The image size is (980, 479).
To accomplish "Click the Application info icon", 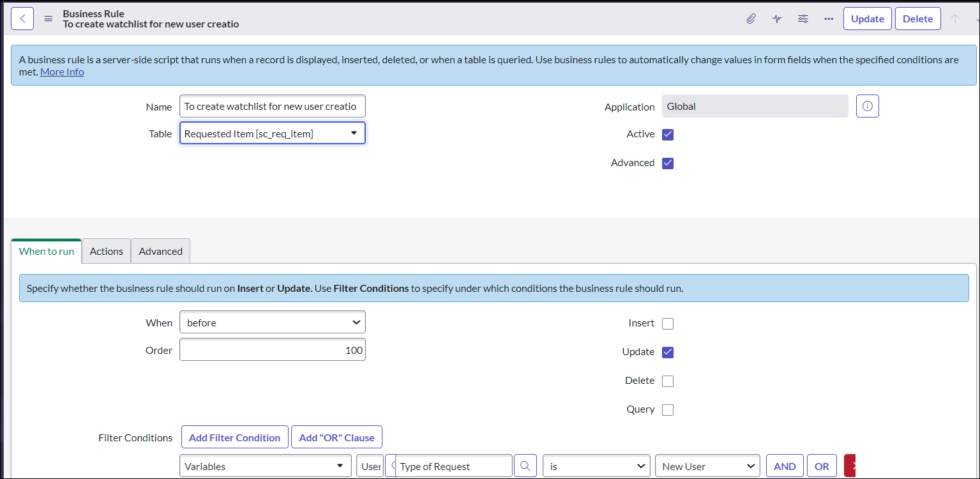I will [x=867, y=107].
